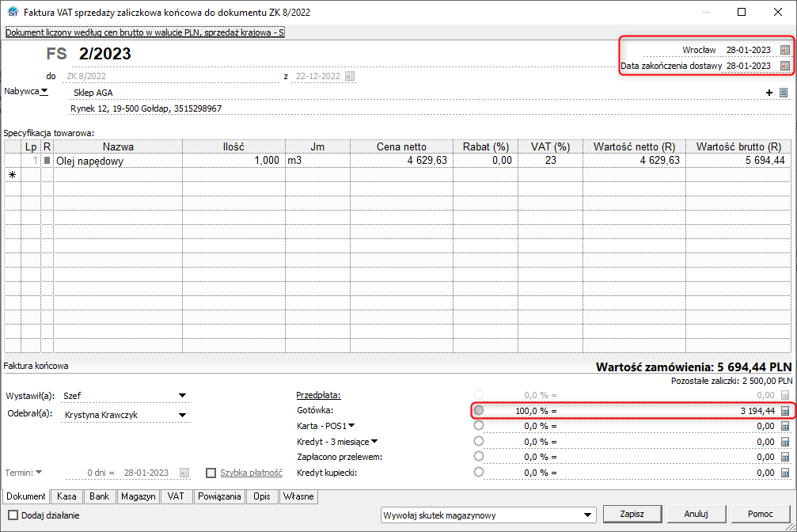Viewport: 797px width, 532px height.
Task: Click the Wrocław issue date field
Action: coord(748,50)
